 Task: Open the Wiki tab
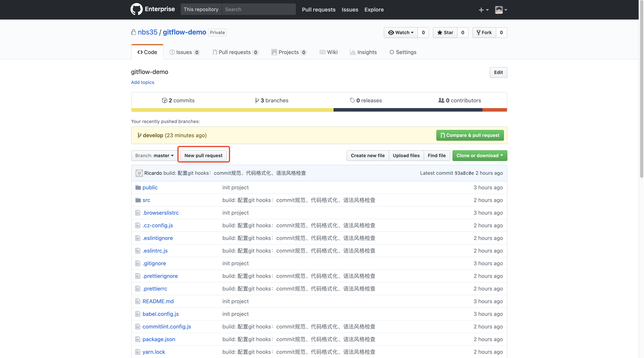pos(329,52)
